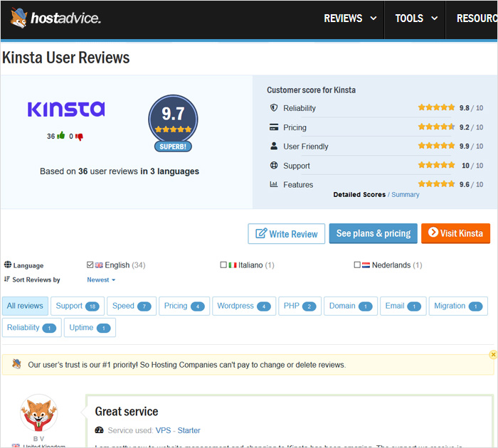Select the All reviews filter tab
Viewport: 498px width, 448px height.
pos(25,306)
